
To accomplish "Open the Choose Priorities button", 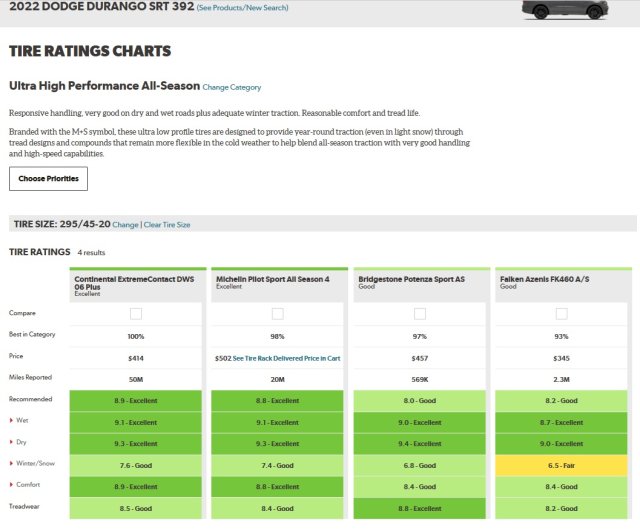I will 48,178.
